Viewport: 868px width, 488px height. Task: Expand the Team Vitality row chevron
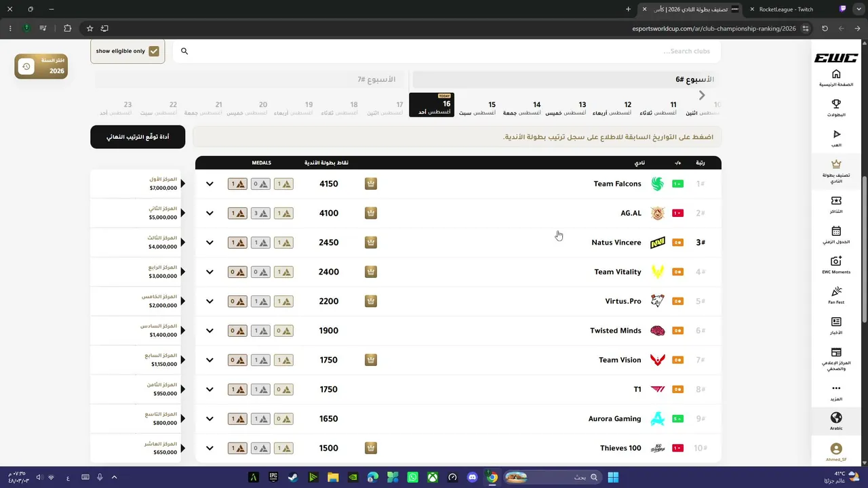pos(210,272)
